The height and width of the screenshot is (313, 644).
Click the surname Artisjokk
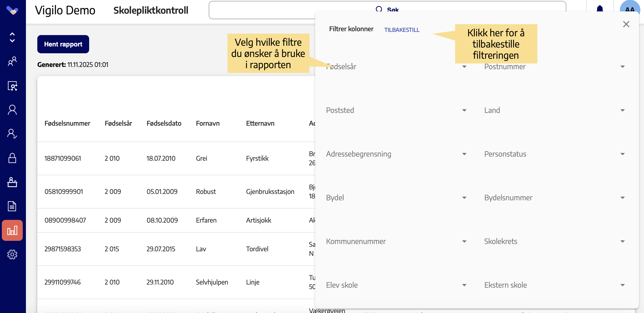click(259, 220)
